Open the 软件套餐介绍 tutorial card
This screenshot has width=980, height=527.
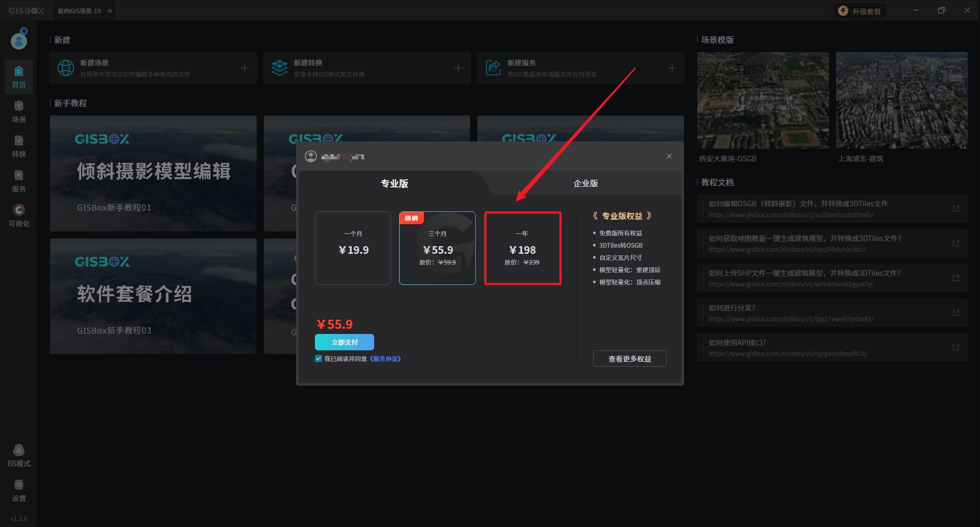pyautogui.click(x=153, y=296)
